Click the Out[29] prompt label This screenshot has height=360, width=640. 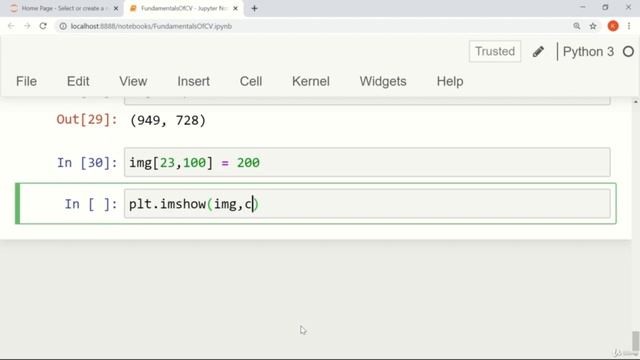pos(87,120)
